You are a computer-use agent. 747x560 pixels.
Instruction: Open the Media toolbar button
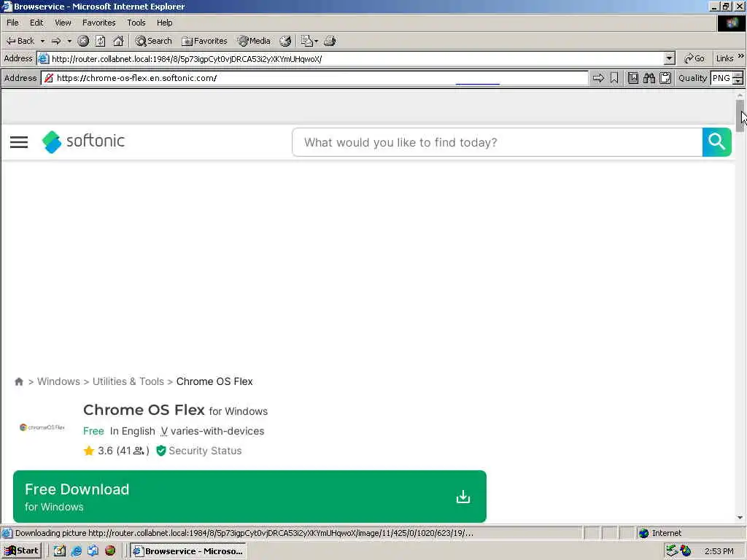254,41
